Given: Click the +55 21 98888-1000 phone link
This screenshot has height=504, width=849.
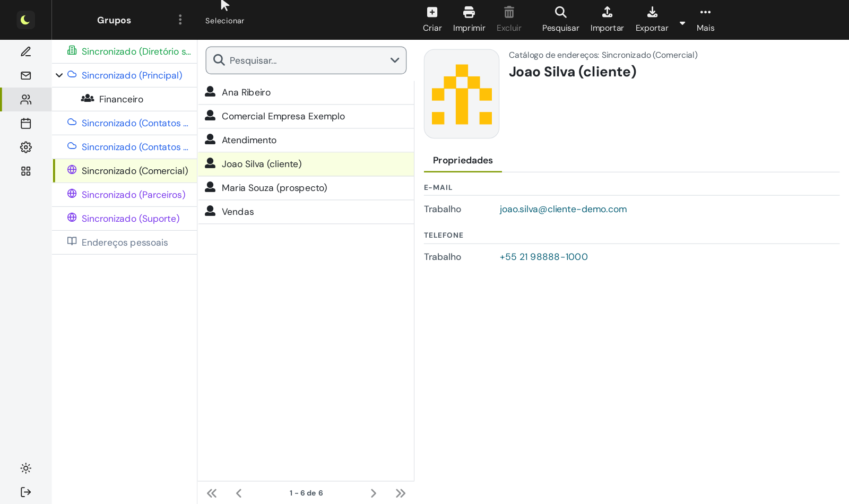Looking at the screenshot, I should (x=543, y=257).
